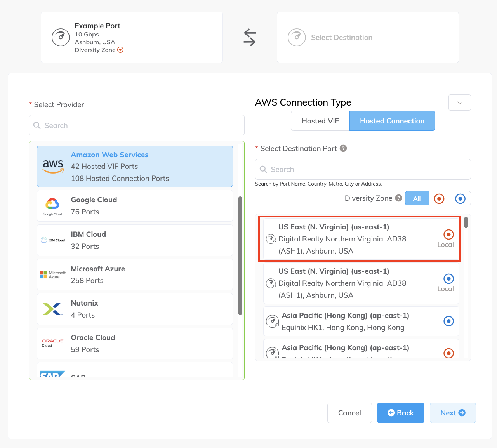Select the Google Cloud logo icon
The image size is (497, 448).
coord(52,206)
